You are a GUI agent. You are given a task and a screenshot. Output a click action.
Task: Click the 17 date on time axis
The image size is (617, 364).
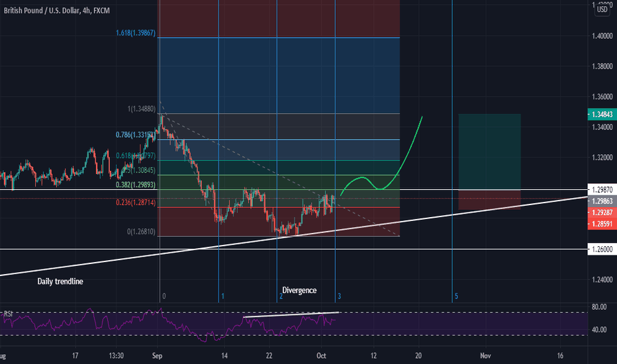75,356
